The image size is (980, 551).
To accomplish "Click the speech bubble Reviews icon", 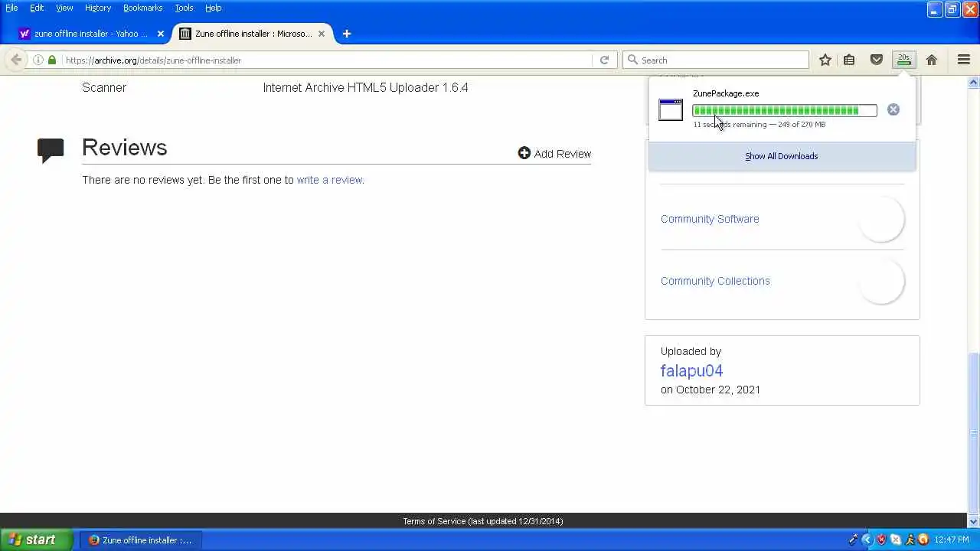I will pos(51,150).
